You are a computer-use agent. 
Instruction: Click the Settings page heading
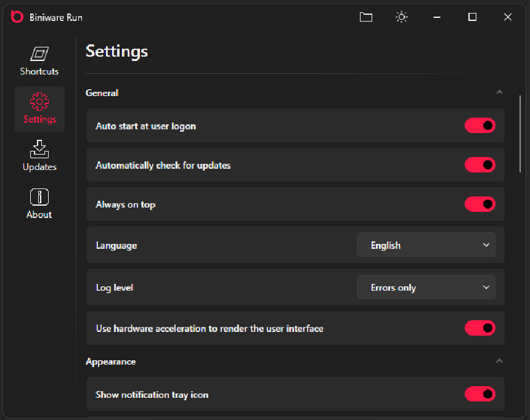coord(116,51)
